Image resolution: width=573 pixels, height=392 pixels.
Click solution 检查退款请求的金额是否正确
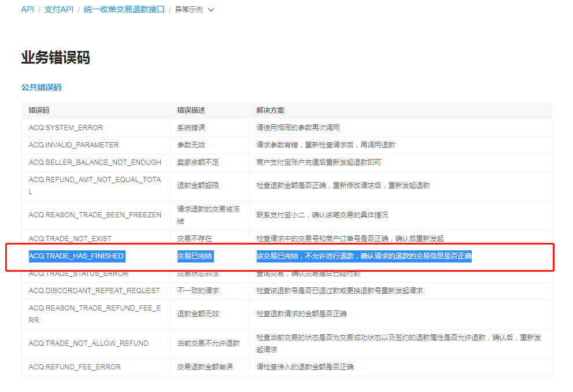tap(301, 314)
